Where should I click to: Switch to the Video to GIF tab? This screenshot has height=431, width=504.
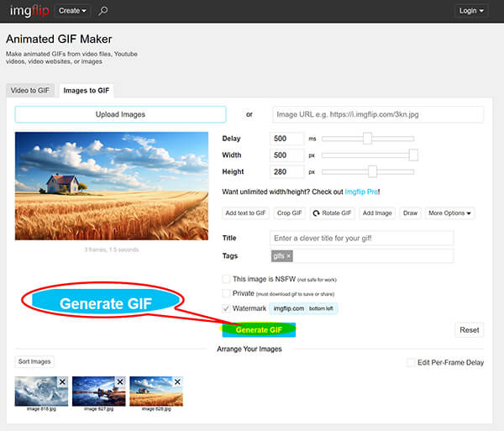30,90
